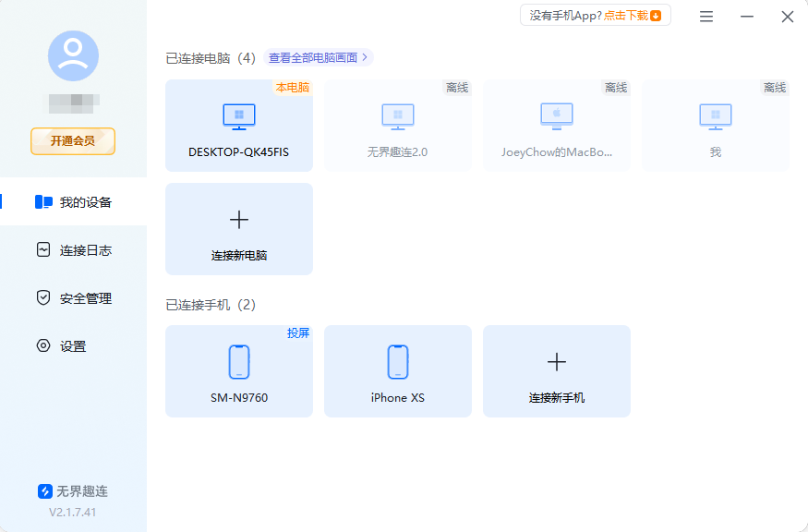This screenshot has height=532, width=808.
Task: Select the iPhone XS device card
Action: click(397, 370)
